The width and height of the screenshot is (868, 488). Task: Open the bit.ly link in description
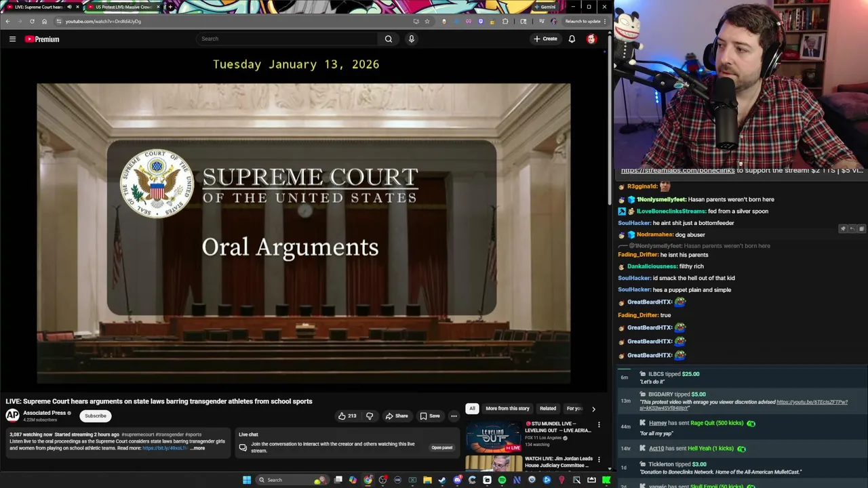tap(165, 448)
